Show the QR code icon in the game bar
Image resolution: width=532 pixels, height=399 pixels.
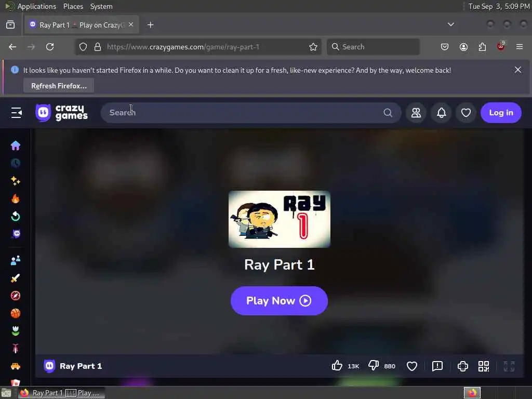(484, 366)
